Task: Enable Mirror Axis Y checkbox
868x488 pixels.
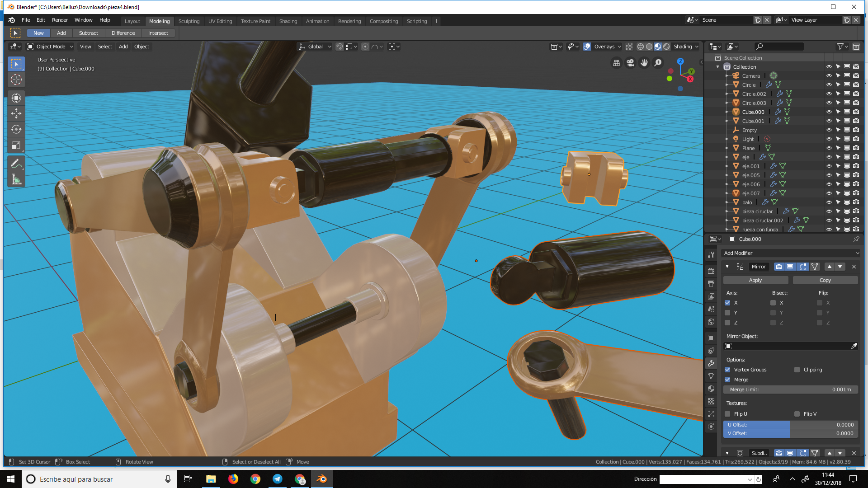Action: tap(727, 313)
